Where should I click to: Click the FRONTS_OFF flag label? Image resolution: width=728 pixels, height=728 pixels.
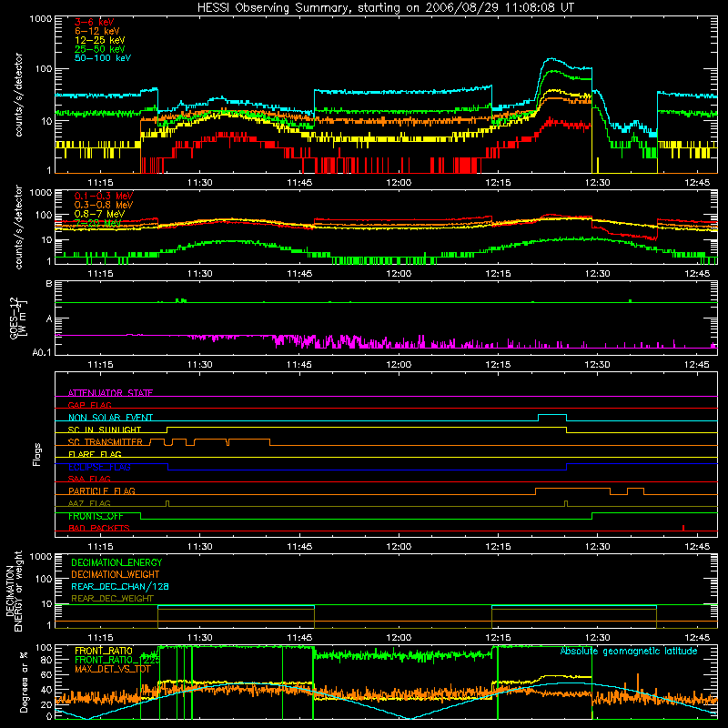pos(96,516)
